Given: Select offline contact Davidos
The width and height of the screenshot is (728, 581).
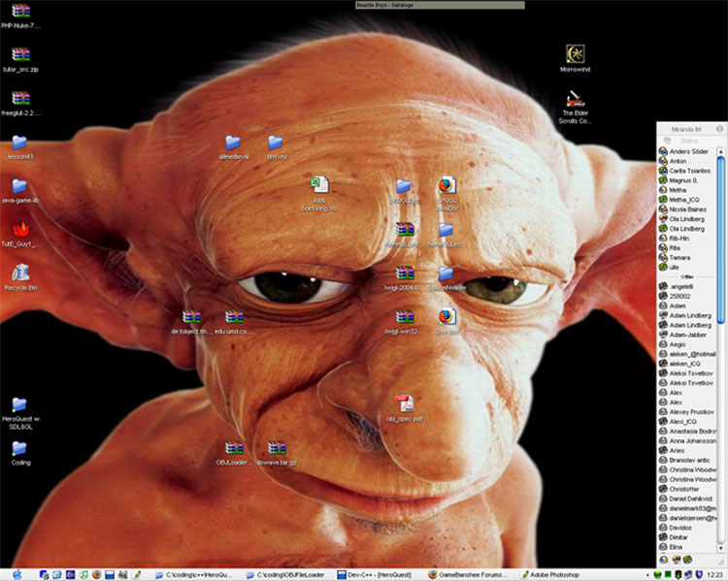Looking at the screenshot, I should coord(687,528).
